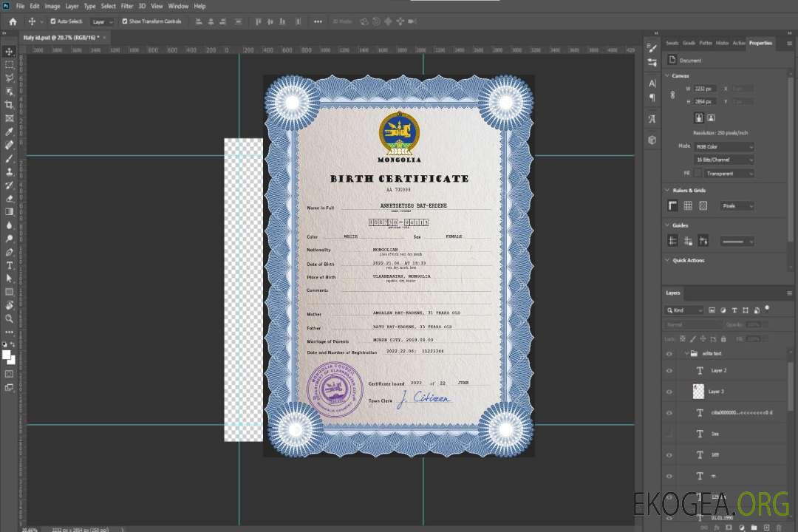
Task: Select the Rectangular Marquee tool
Action: pos(9,65)
